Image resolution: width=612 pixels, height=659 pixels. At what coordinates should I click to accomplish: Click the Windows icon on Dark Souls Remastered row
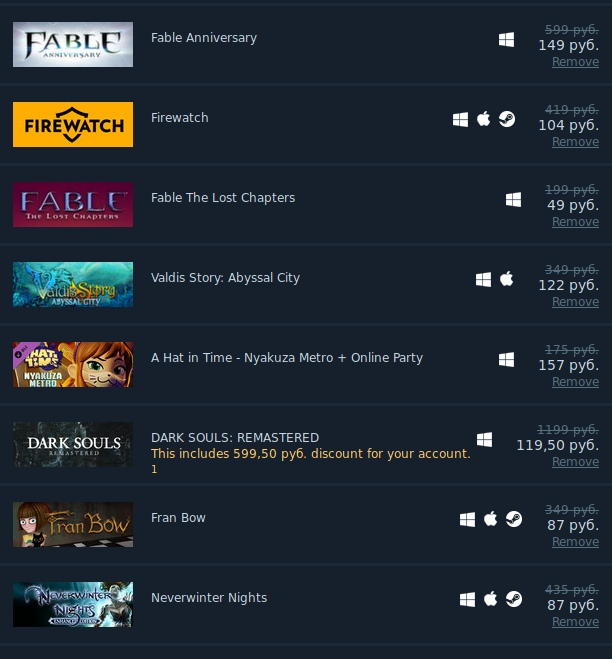point(484,440)
